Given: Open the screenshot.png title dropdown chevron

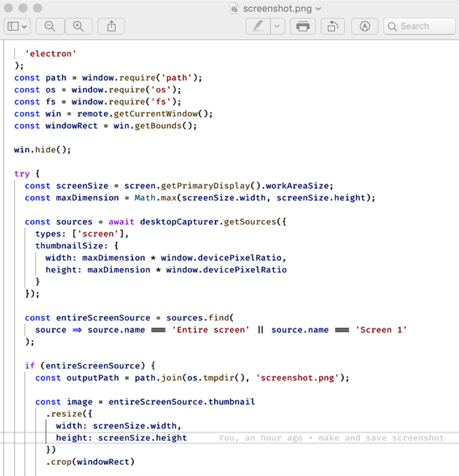Looking at the screenshot, I should [318, 9].
